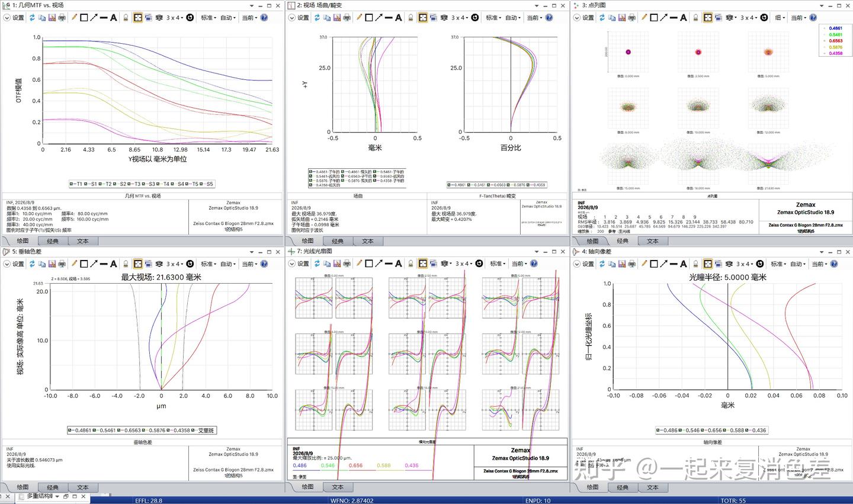The image size is (853, 504).
Task: Click the overlay icon in Field Curvature window
Action: pos(444,18)
